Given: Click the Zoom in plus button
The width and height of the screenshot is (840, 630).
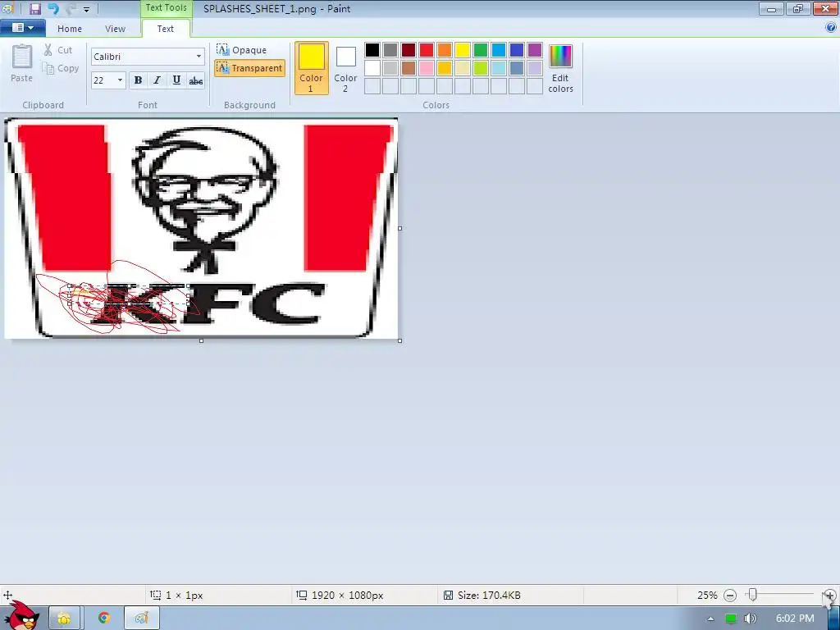Looking at the screenshot, I should pos(829,596).
